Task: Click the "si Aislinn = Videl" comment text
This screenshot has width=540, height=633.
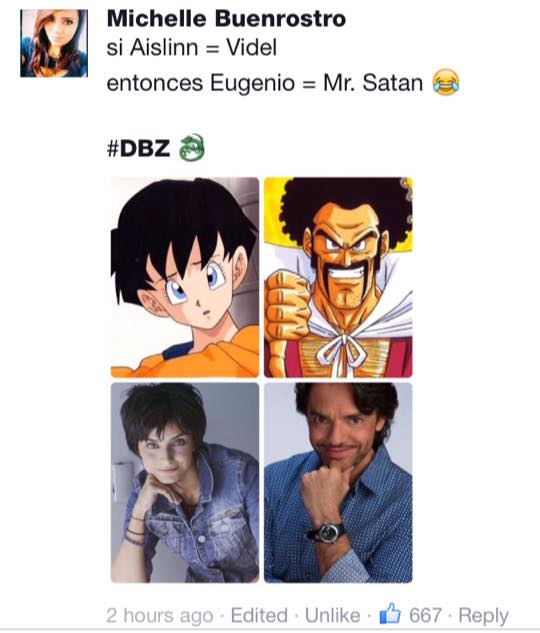Action: click(x=192, y=48)
